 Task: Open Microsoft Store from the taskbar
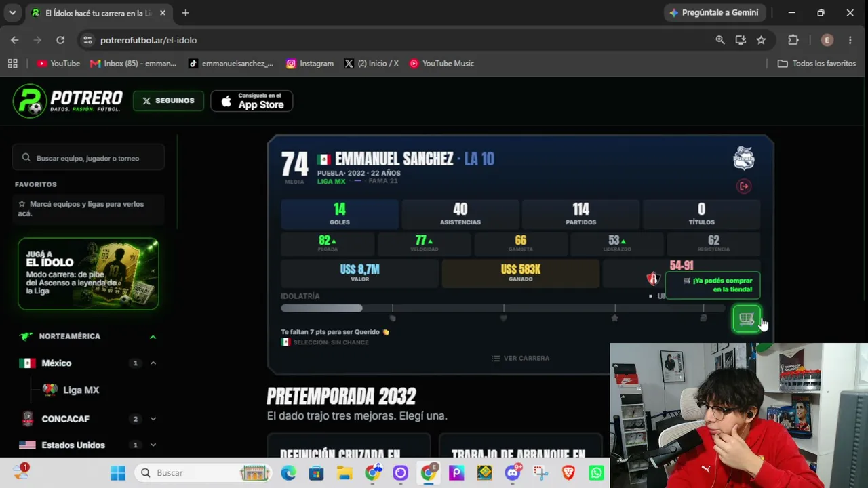click(316, 472)
